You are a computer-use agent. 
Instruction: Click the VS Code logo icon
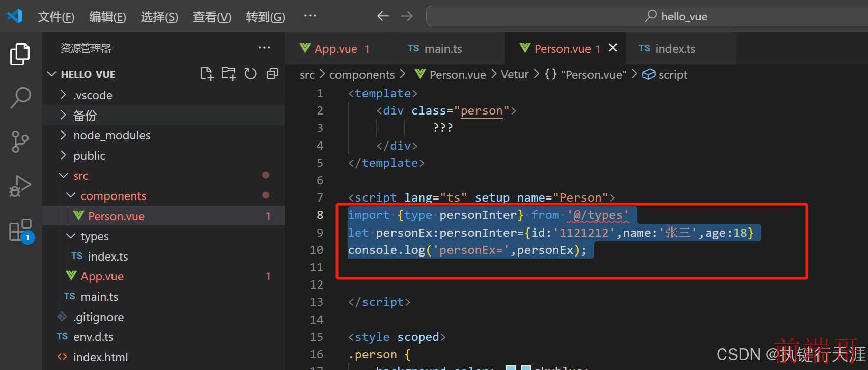tap(15, 16)
